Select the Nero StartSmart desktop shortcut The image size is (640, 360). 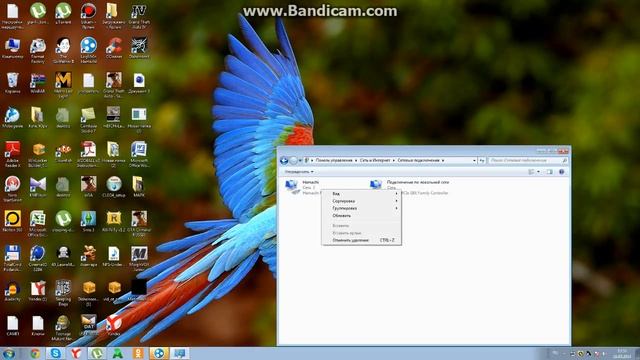point(12,189)
